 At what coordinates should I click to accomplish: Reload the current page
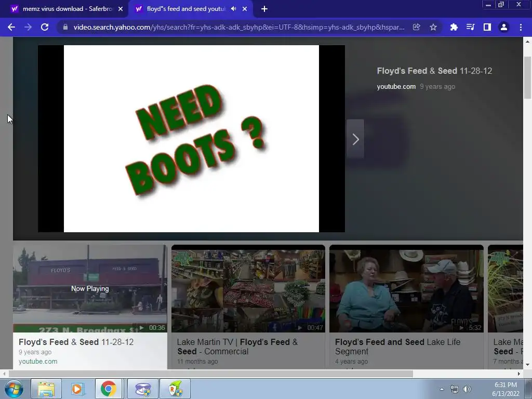[x=45, y=27]
